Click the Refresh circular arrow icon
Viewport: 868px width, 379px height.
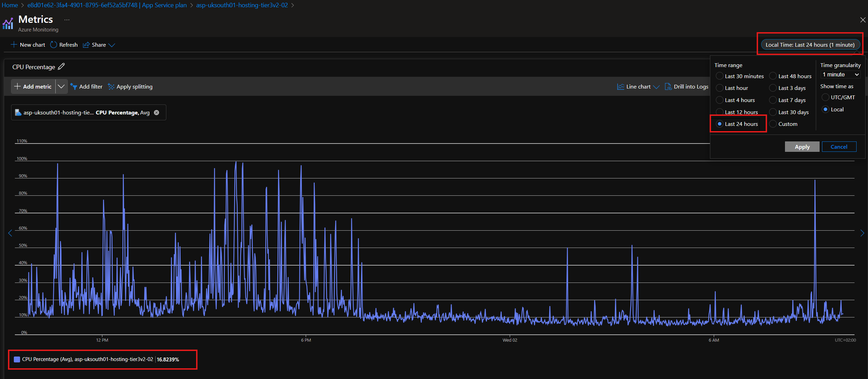click(54, 45)
